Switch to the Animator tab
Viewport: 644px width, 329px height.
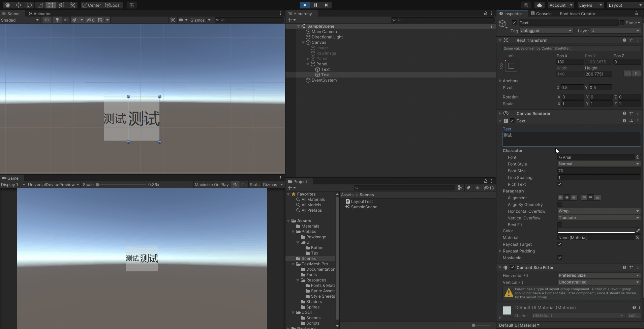(39, 13)
